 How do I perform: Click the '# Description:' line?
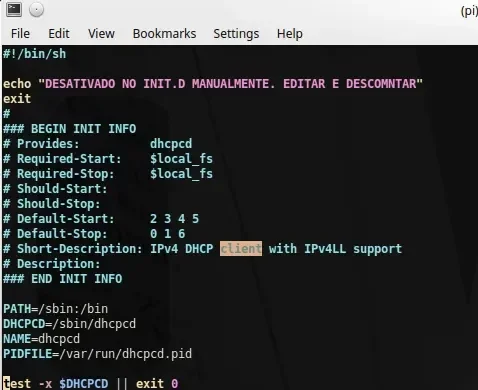pos(52,264)
